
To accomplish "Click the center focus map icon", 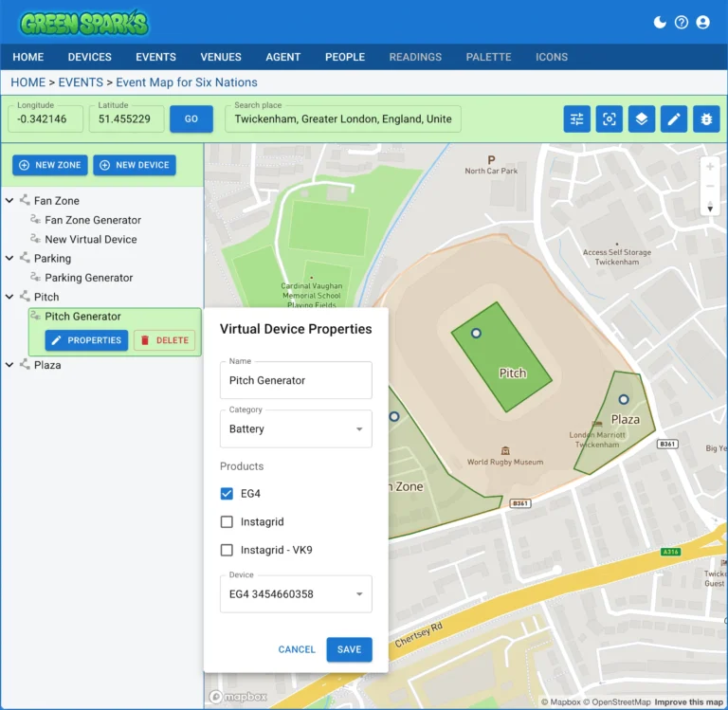I will pos(610,119).
